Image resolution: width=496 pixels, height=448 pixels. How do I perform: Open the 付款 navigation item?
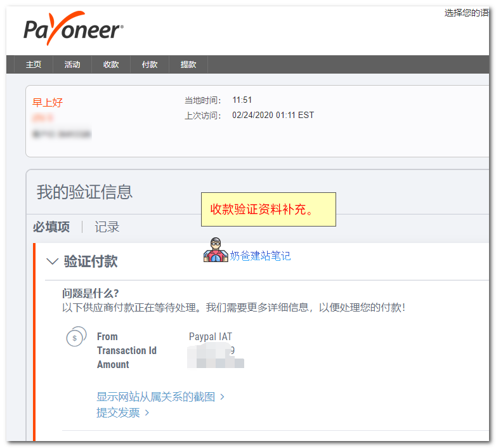click(x=150, y=65)
